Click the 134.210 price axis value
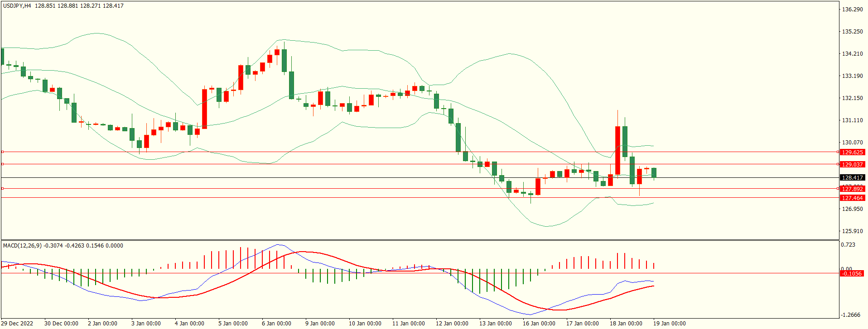This screenshot has width=868, height=329. tap(852, 54)
